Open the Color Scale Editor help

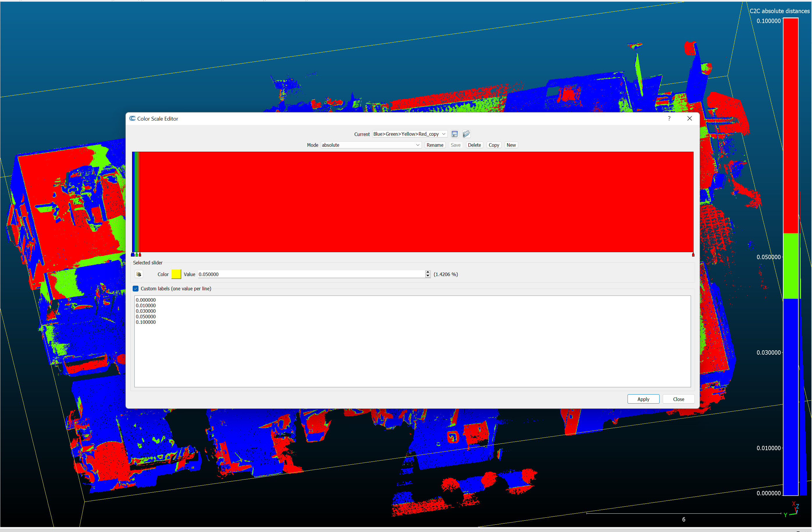point(669,119)
